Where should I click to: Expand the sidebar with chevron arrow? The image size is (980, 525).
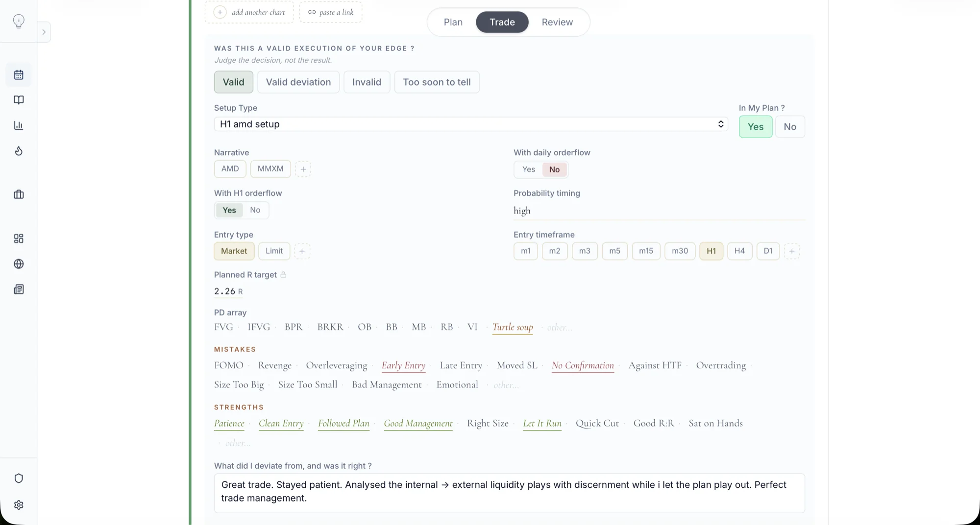[x=44, y=32]
